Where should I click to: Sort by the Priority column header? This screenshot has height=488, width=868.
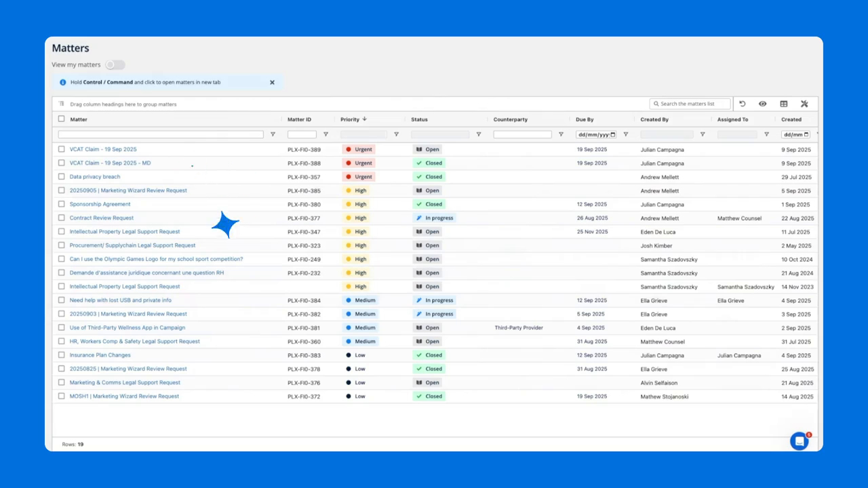click(350, 119)
